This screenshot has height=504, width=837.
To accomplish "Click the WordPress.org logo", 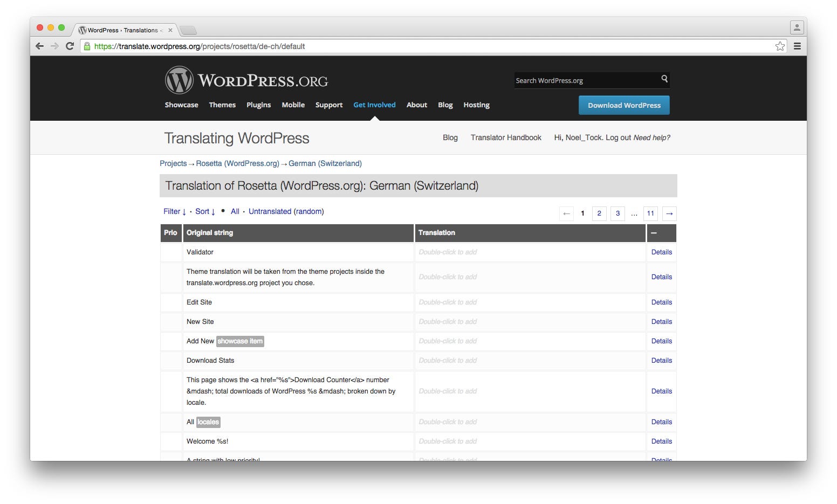I will 246,80.
